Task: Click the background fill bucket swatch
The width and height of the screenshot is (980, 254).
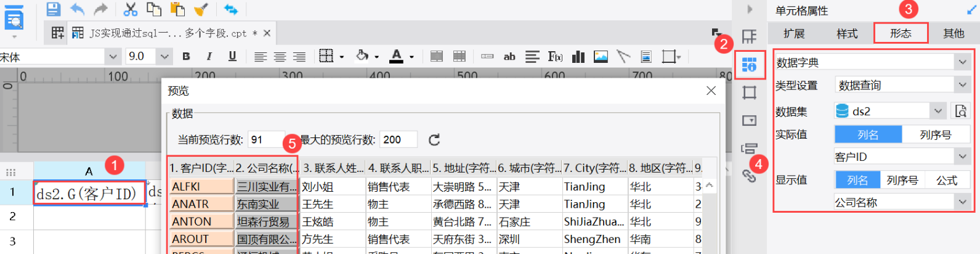Action: click(x=362, y=56)
